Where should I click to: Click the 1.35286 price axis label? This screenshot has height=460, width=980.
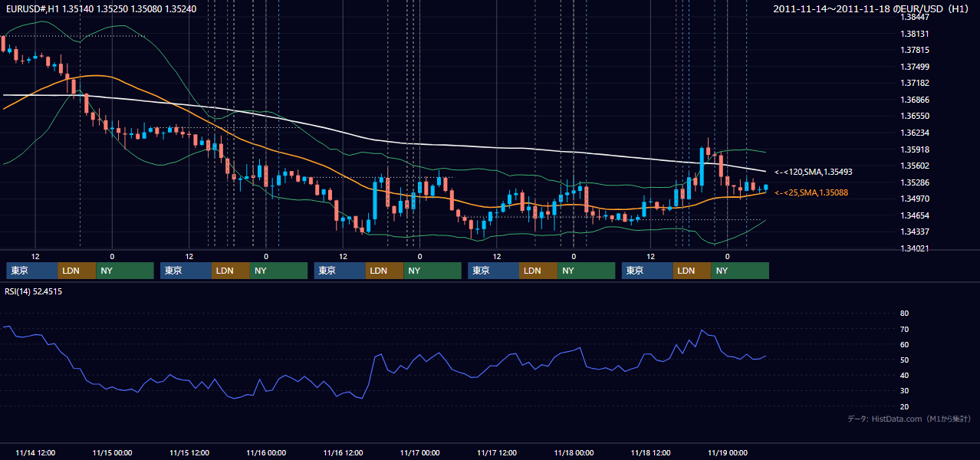915,182
